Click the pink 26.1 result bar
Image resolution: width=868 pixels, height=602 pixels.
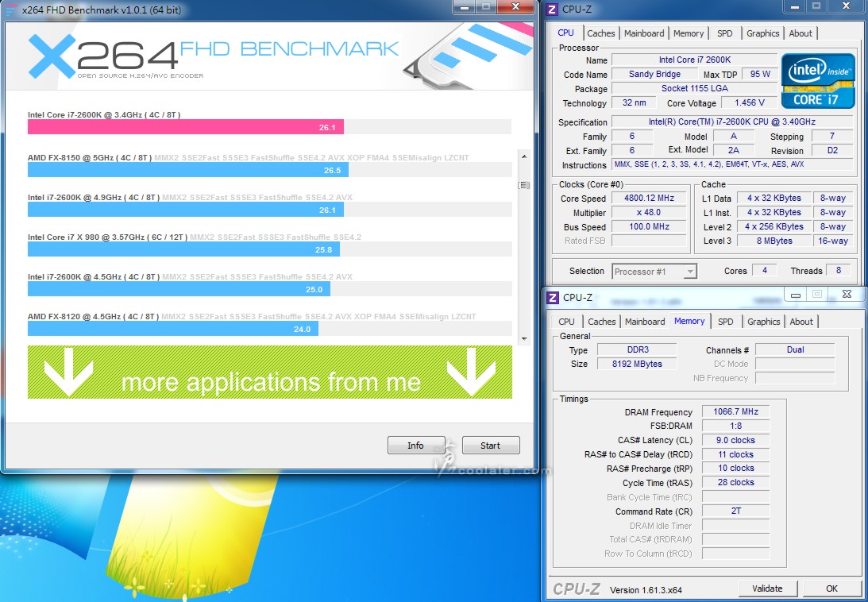[x=186, y=127]
